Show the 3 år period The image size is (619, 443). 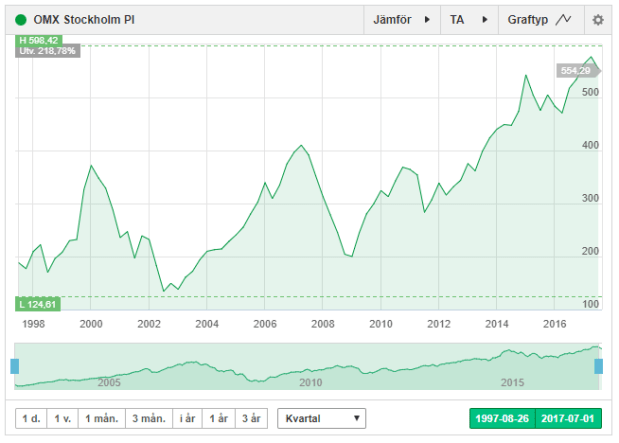(x=255, y=418)
